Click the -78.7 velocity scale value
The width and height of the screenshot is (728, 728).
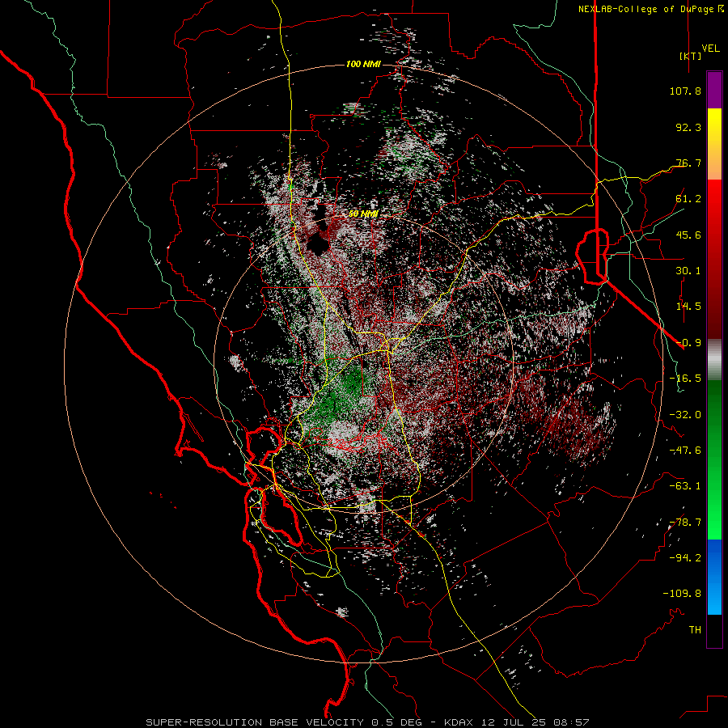pos(685,523)
